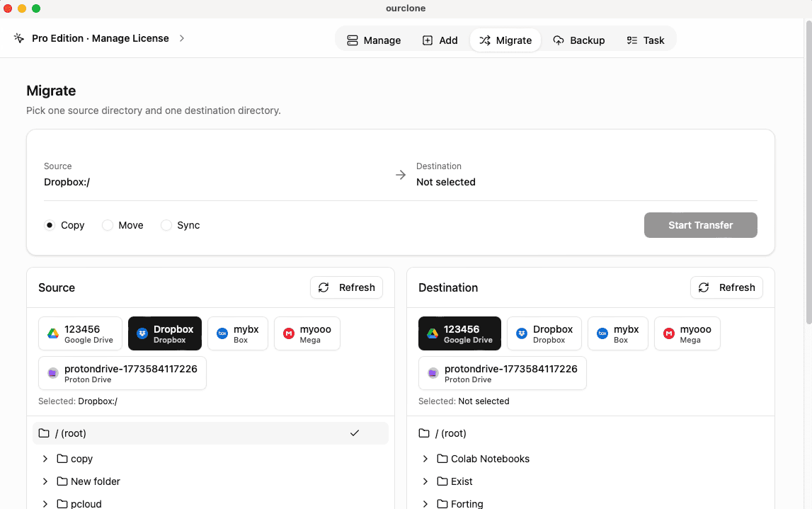This screenshot has width=812, height=509.
Task: Select the Google Drive source account icon
Action: click(x=80, y=333)
